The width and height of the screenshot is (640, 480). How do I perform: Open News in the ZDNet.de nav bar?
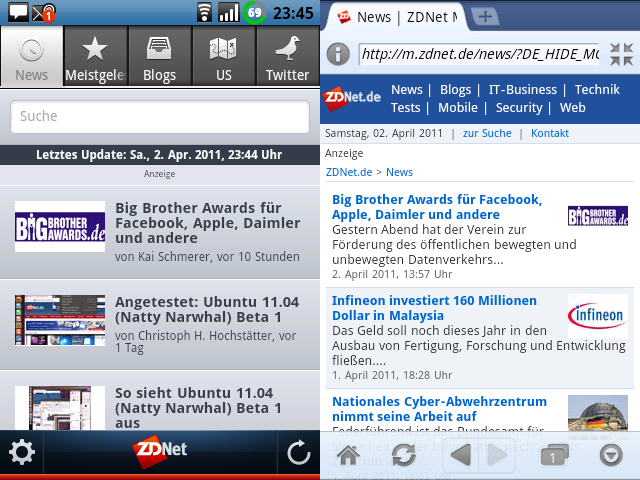407,89
